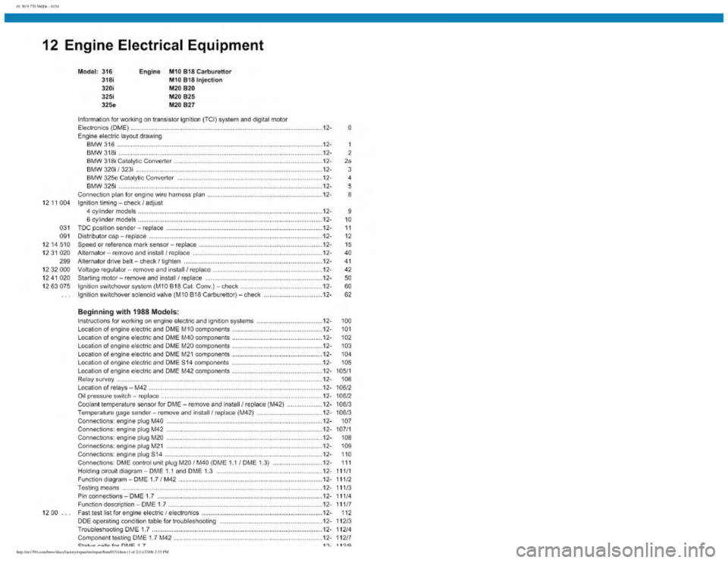Select the '4 cylinder models' row
The width and height of the screenshot is (728, 563).
click(219, 212)
